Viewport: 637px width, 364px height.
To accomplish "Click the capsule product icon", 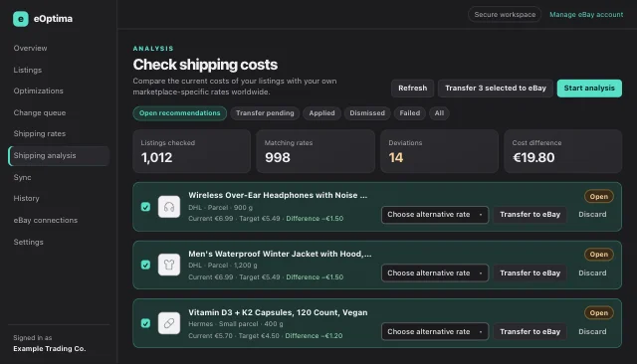I will click(x=169, y=323).
